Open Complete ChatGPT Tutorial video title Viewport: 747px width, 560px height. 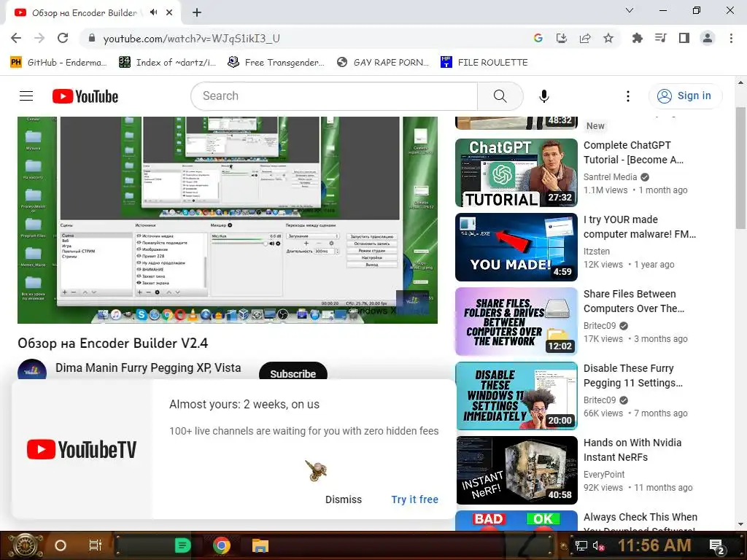pos(634,152)
